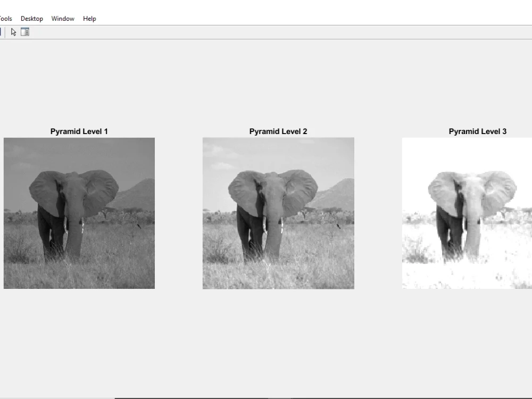Click the Pyramid Level 2 image
The width and height of the screenshot is (532, 399).
[278, 213]
